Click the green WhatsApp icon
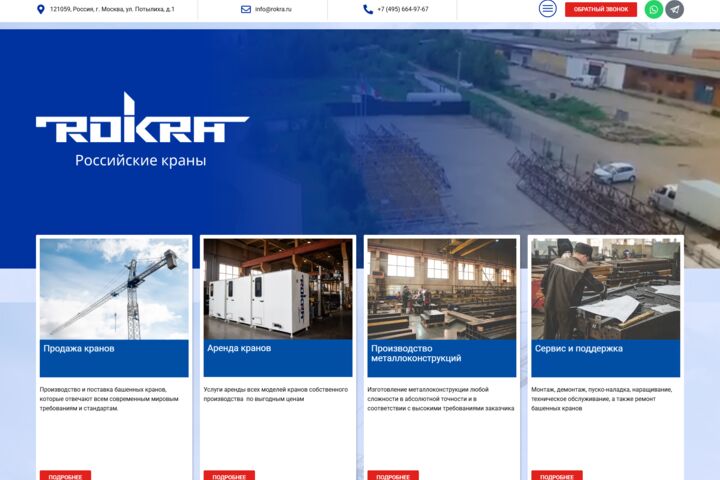720x480 pixels. point(653,9)
